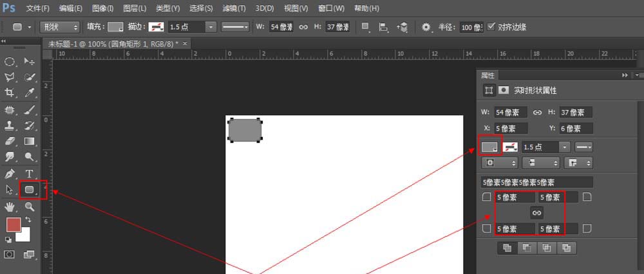Toggle the corner radius link button in Properties

click(x=536, y=213)
